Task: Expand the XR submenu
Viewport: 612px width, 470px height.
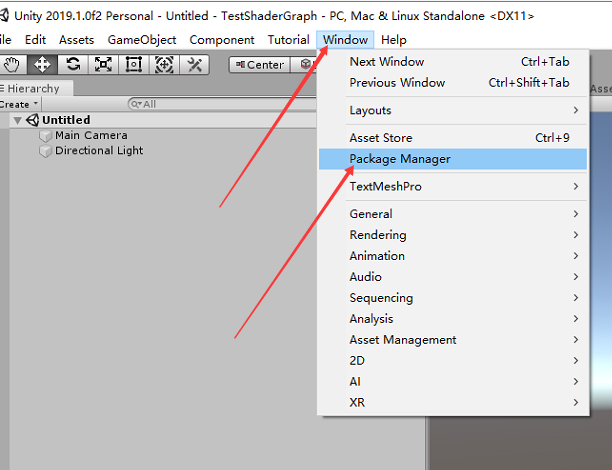Action: click(453, 403)
